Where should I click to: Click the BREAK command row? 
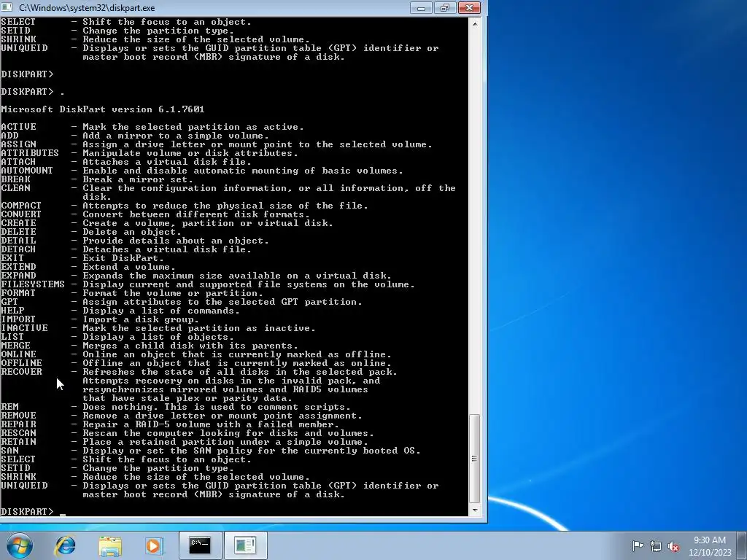(x=97, y=179)
